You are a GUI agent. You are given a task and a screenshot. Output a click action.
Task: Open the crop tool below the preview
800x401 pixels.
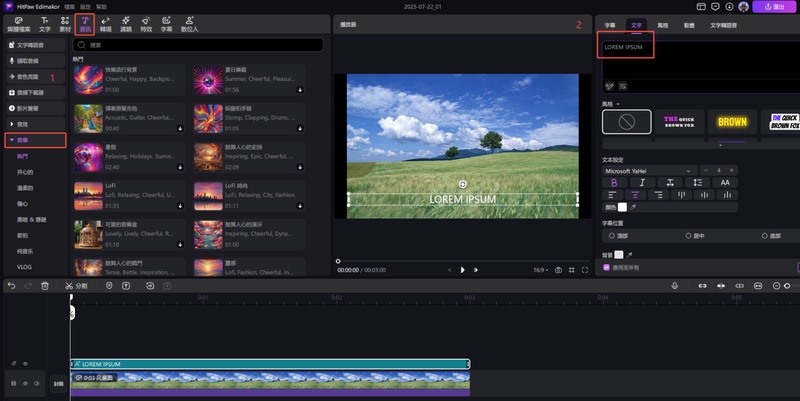[571, 270]
